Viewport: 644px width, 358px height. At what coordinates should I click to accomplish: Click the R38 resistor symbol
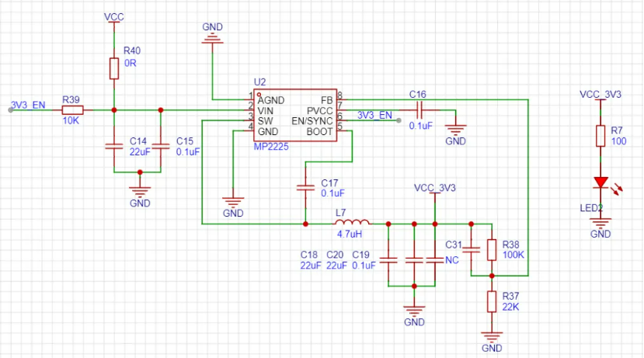point(491,249)
